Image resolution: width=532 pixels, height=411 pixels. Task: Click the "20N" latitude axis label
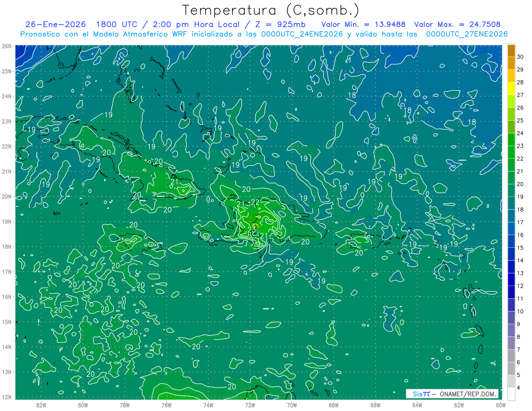tap(7, 196)
